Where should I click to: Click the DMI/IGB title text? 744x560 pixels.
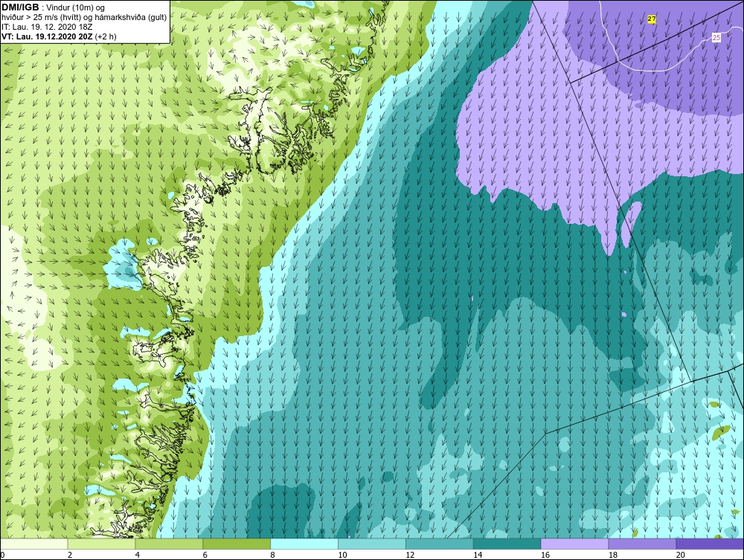pyautogui.click(x=20, y=7)
